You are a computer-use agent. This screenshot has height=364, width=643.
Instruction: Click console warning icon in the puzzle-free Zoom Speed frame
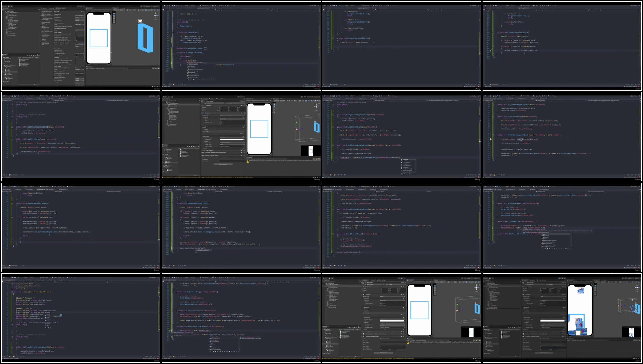pos(408,343)
